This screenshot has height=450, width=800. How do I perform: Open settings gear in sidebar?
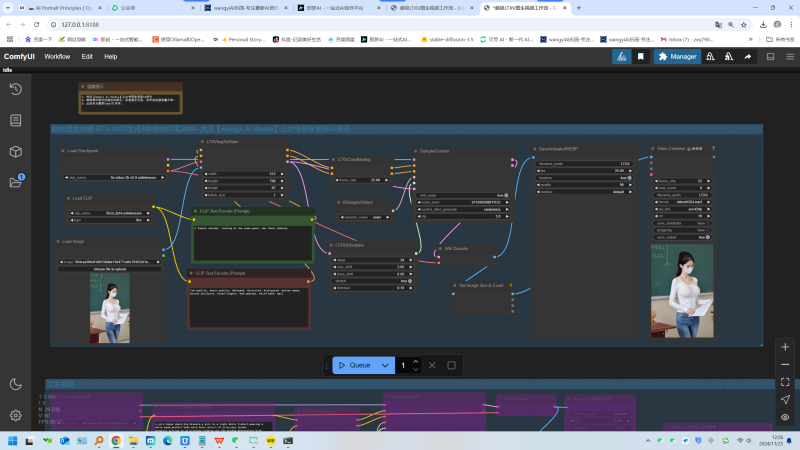click(15, 415)
